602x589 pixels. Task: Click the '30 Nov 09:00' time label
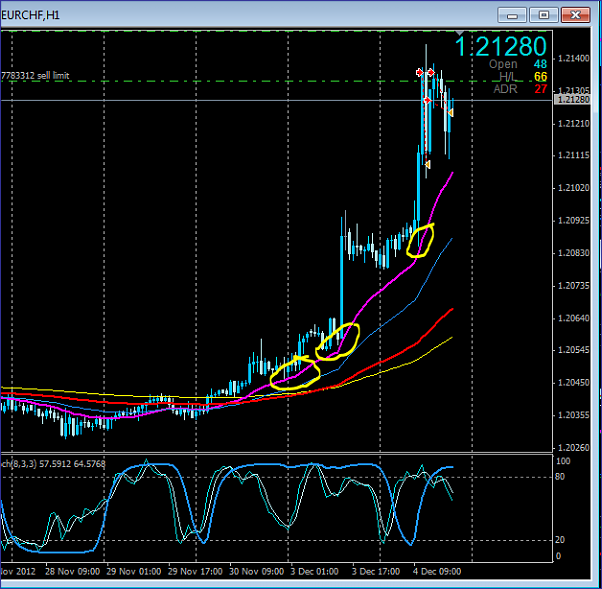pyautogui.click(x=256, y=572)
